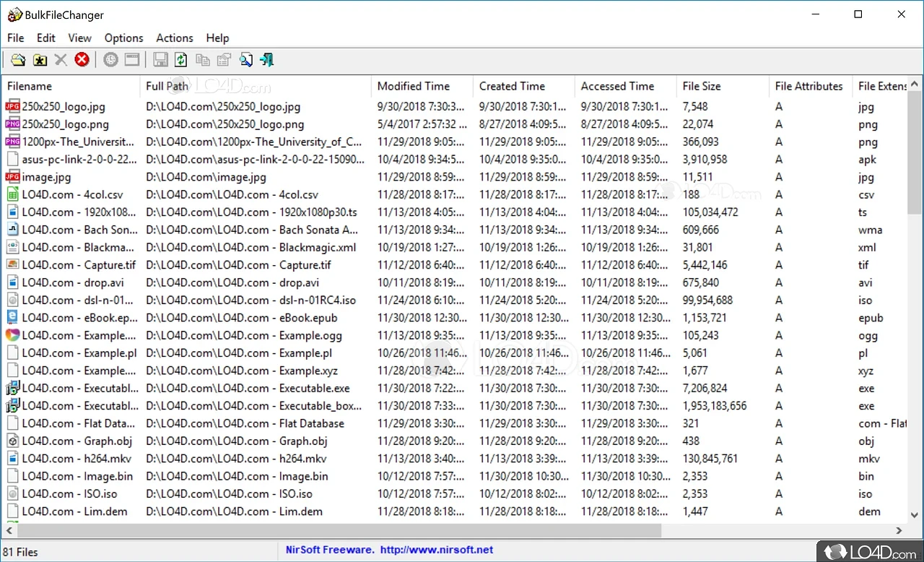This screenshot has height=562, width=924.
Task: Open the Help menu
Action: click(x=217, y=38)
